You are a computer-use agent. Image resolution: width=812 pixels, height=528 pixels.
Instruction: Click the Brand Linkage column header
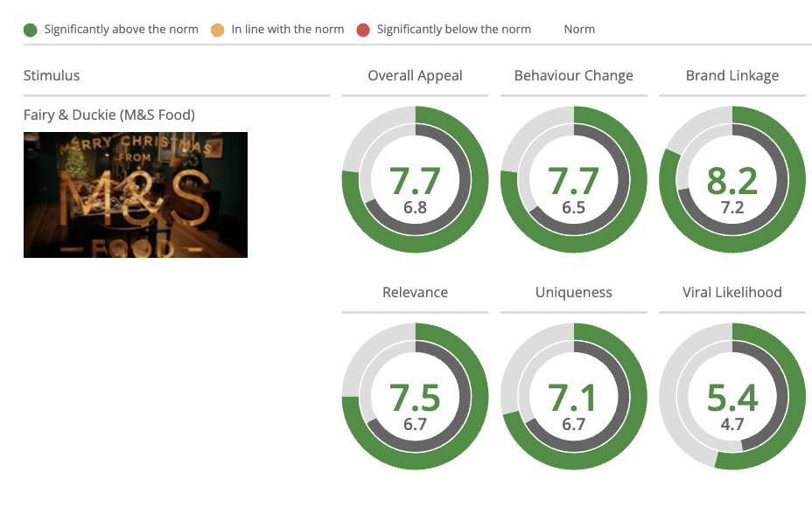click(732, 75)
